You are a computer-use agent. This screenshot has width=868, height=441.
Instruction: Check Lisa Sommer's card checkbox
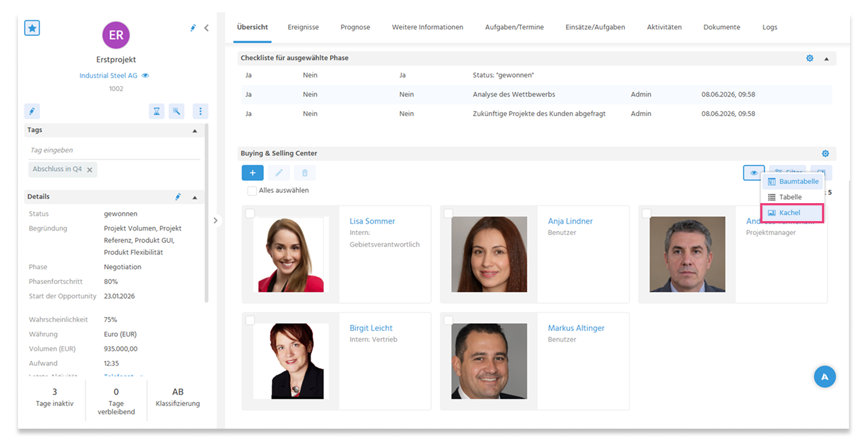pyautogui.click(x=250, y=213)
